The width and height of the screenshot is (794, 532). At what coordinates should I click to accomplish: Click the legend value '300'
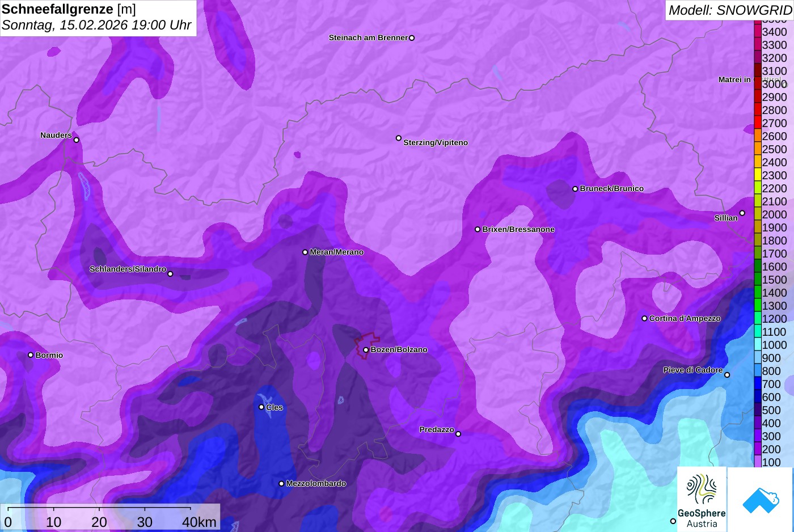pyautogui.click(x=771, y=436)
